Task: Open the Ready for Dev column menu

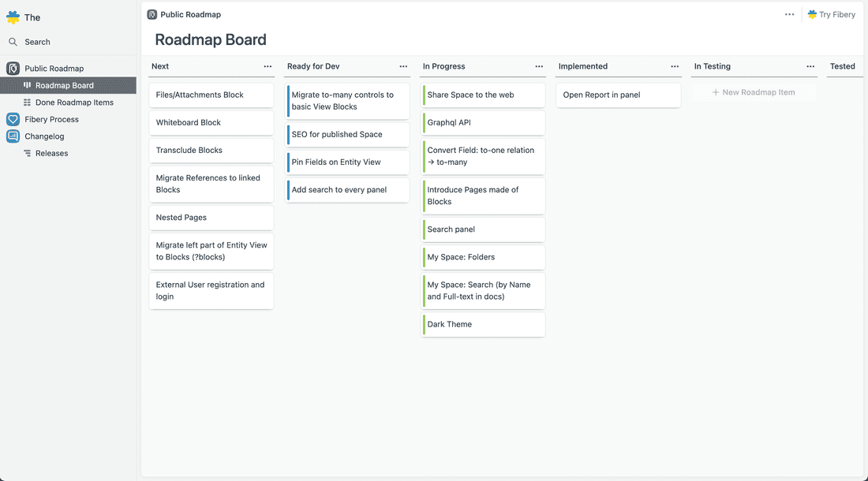Action: pos(403,66)
